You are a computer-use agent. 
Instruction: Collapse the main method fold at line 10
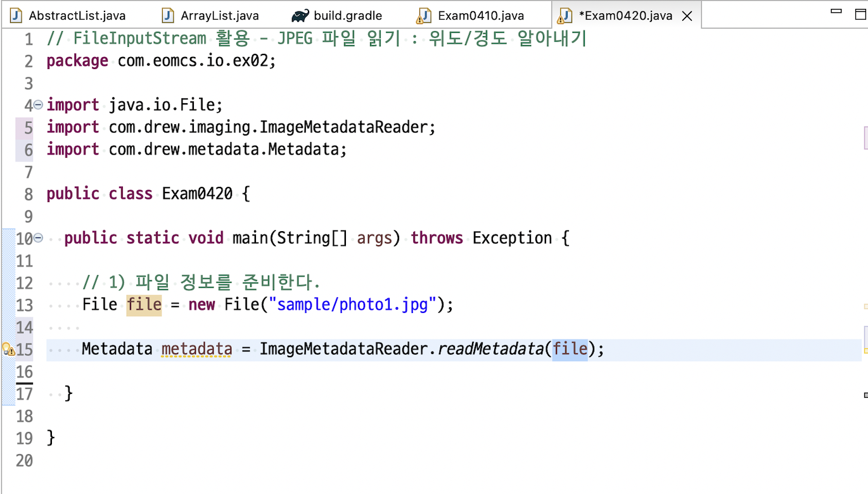[x=38, y=238]
